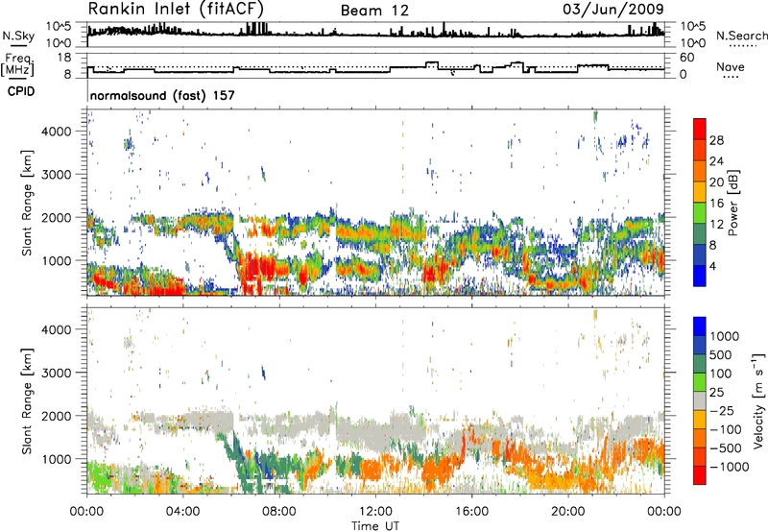Viewport: 768px width, 532px height.
Task: Click the 'Velocity [m s-1]' colorbar label
Action: point(759,400)
